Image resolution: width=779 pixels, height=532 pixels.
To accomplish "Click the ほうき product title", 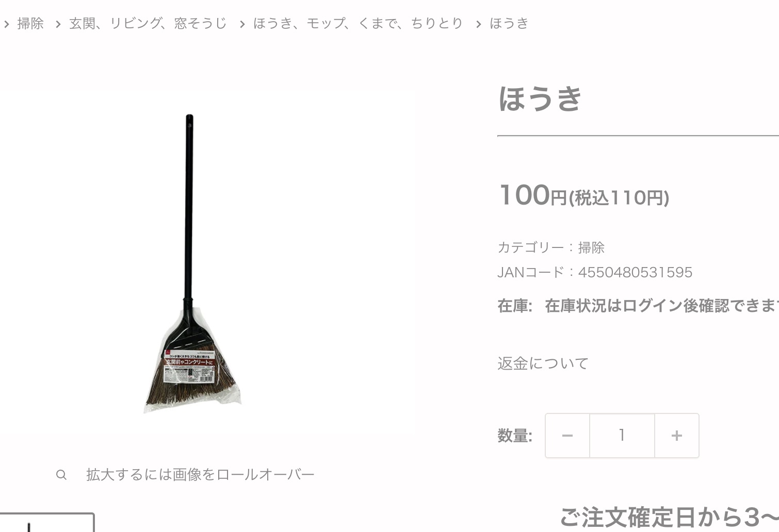I will (540, 98).
